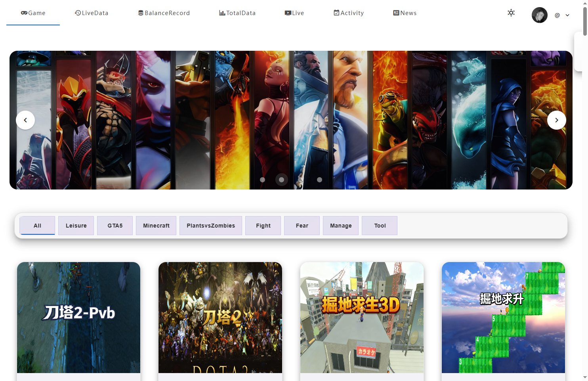Select the PlantsvsZombies category tab

211,226
